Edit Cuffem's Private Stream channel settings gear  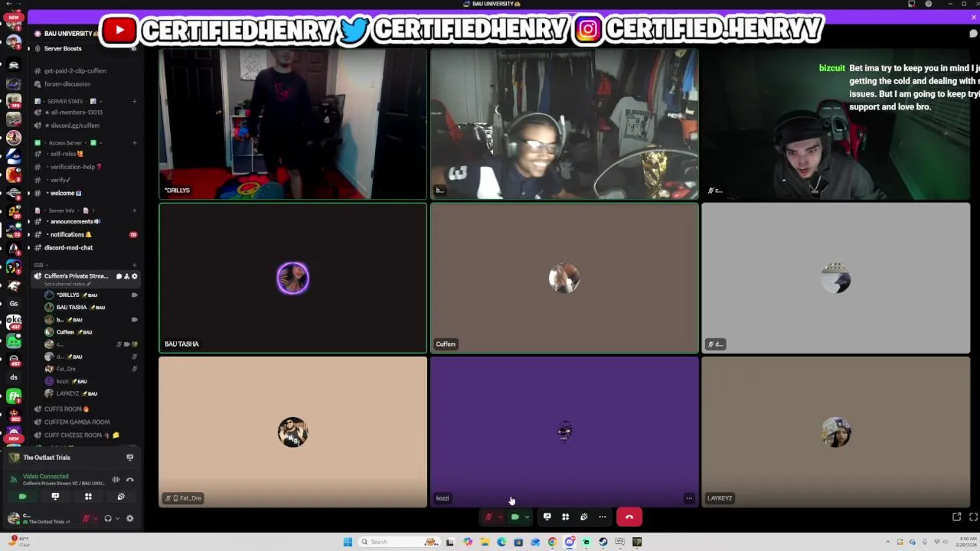pos(135,276)
